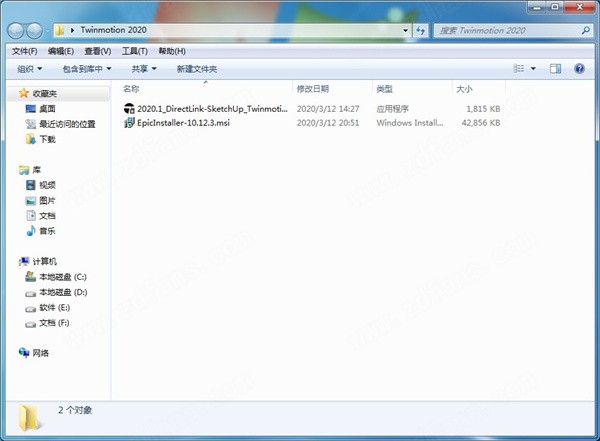This screenshot has height=441, width=600.
Task: Click the refresh button beside address bar
Action: [x=420, y=31]
